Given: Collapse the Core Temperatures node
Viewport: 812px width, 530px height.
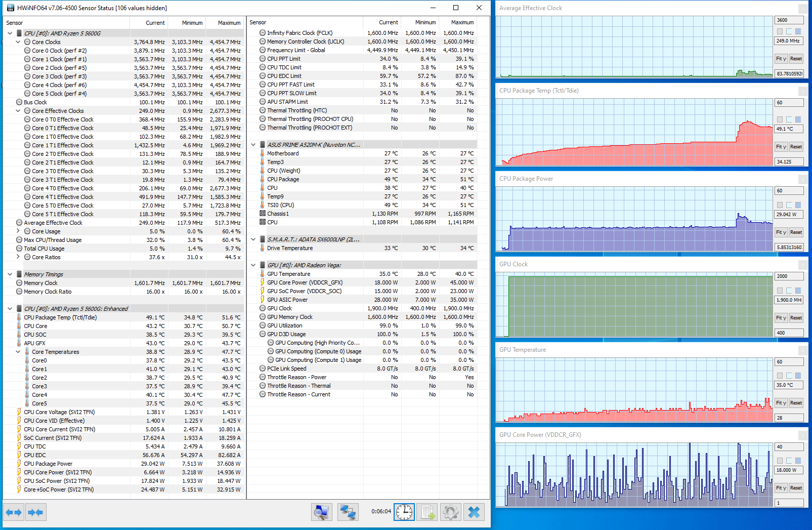Looking at the screenshot, I should [18, 352].
